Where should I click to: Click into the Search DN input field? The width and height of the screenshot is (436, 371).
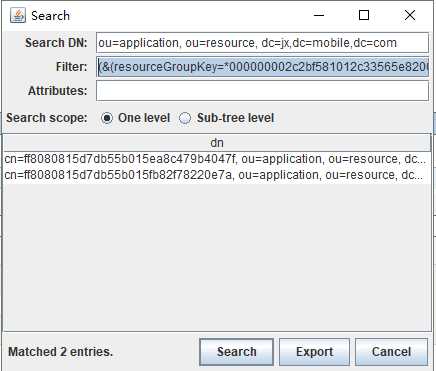point(262,43)
